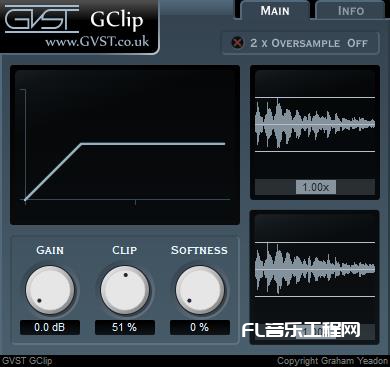The height and width of the screenshot is (367, 390).
Task: Click the 0.0 dB gain value field
Action: pos(50,327)
